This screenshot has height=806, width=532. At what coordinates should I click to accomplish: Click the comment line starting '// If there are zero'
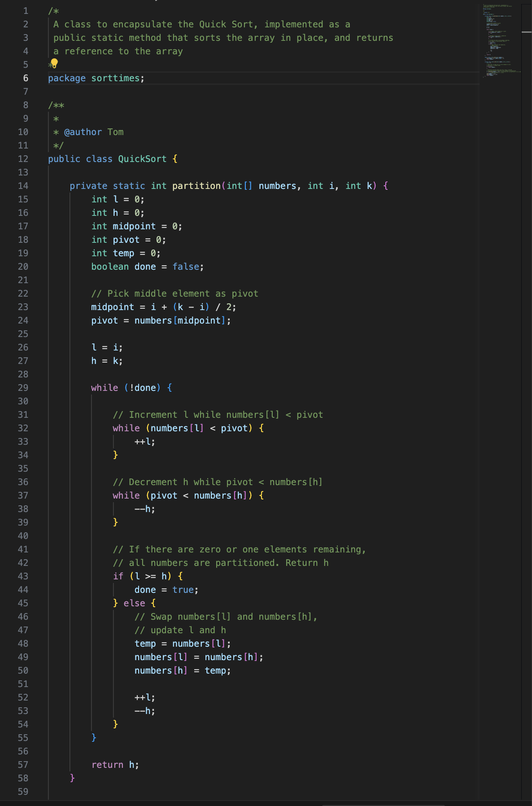tap(240, 549)
